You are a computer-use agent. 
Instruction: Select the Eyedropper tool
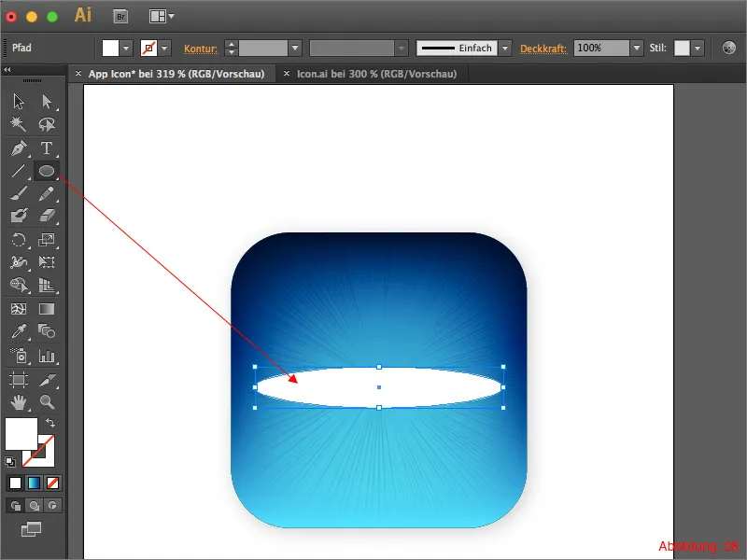tap(19, 331)
